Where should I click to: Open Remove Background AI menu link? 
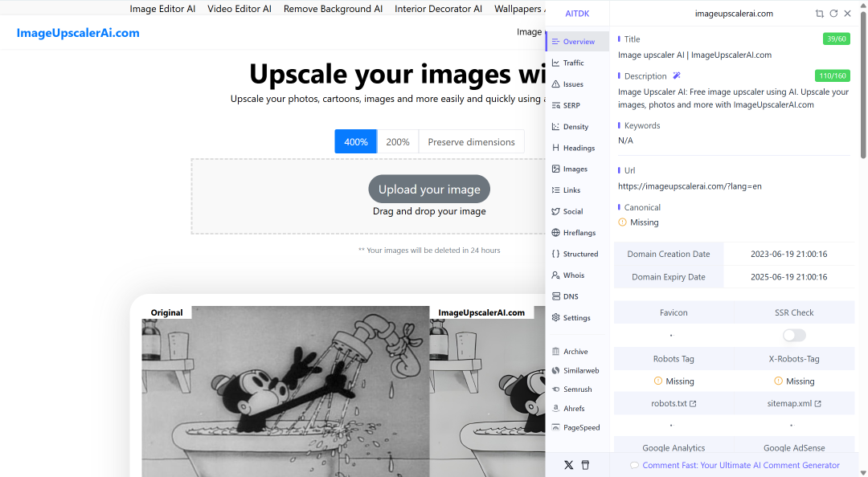[334, 9]
